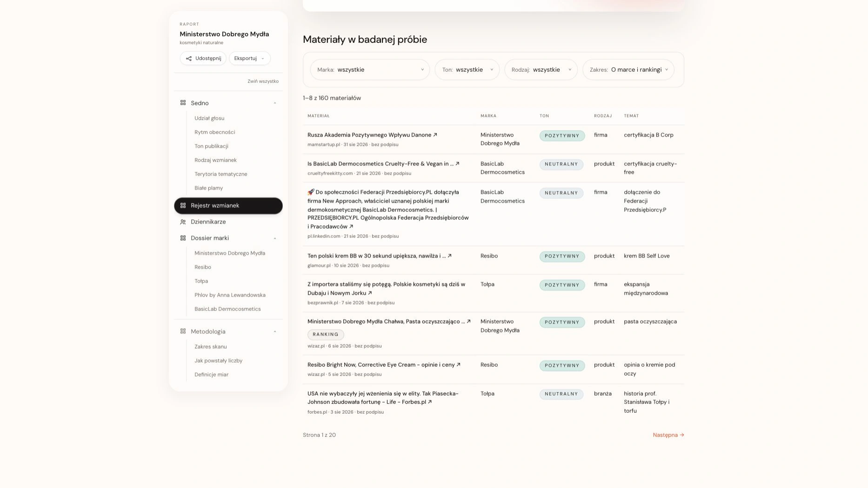Click 'branża' type cell in Forbes row
This screenshot has width=868, height=488.
(603, 394)
